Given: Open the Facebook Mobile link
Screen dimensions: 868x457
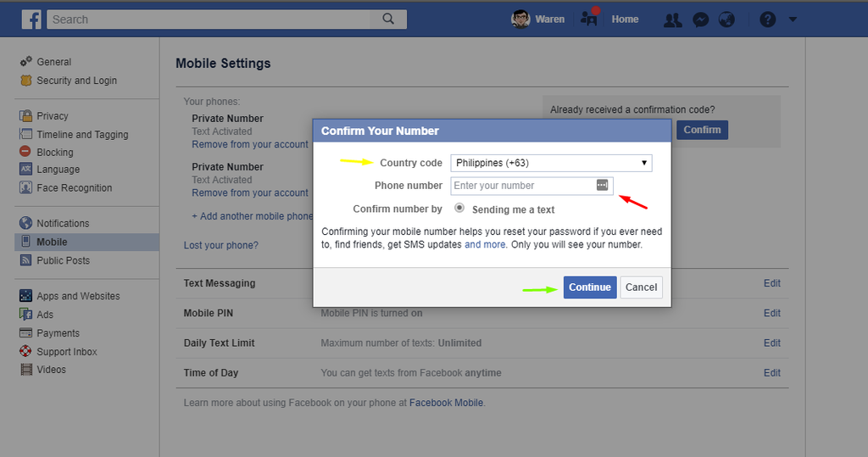Looking at the screenshot, I should point(446,403).
